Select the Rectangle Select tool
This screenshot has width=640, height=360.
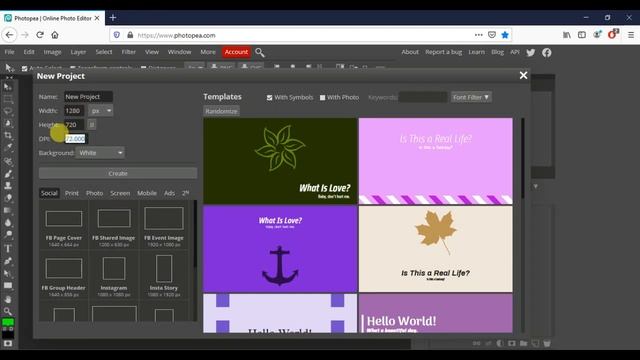point(8,99)
